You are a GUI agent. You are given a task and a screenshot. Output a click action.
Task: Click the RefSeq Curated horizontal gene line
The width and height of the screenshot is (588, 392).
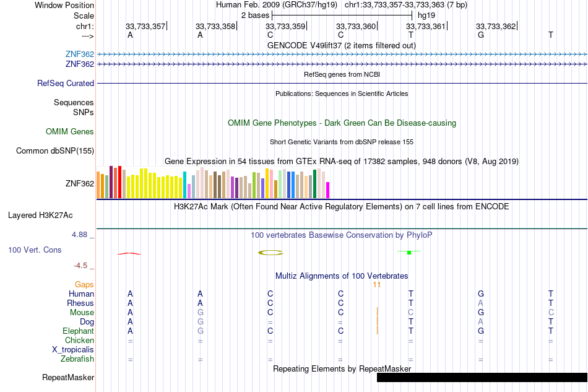tap(342, 83)
